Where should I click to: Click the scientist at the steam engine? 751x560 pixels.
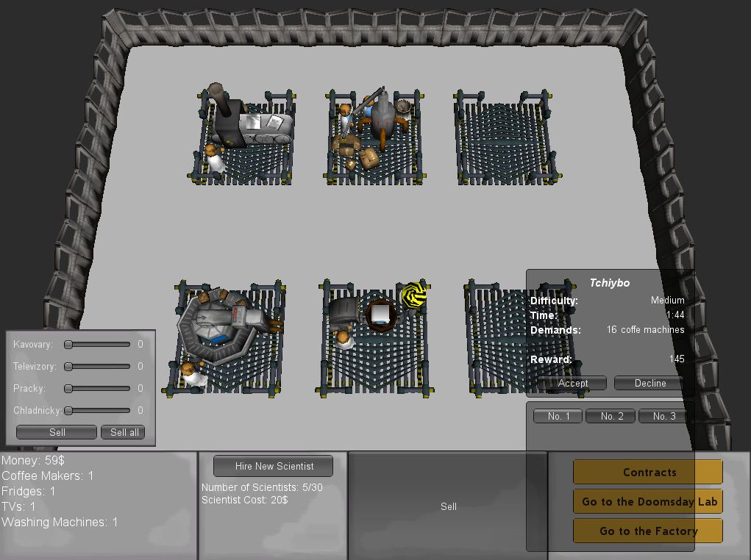tap(214, 159)
